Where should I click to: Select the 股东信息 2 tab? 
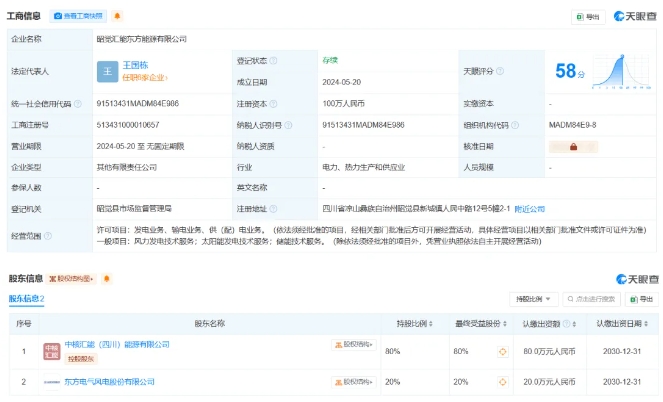point(27,299)
